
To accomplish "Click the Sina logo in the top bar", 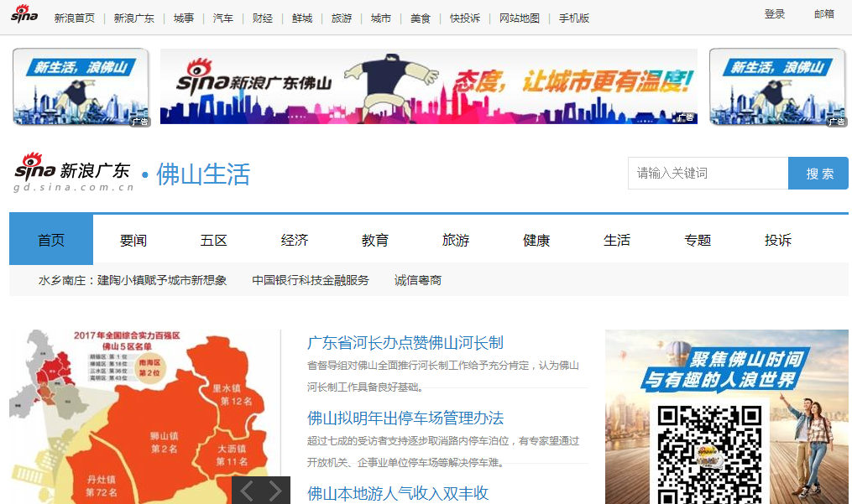I will point(24,14).
